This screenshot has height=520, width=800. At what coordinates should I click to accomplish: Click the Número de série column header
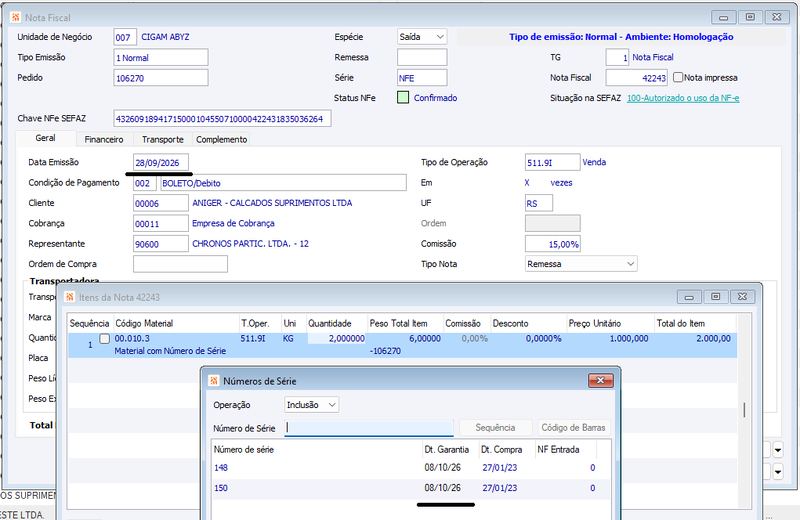click(x=317, y=450)
